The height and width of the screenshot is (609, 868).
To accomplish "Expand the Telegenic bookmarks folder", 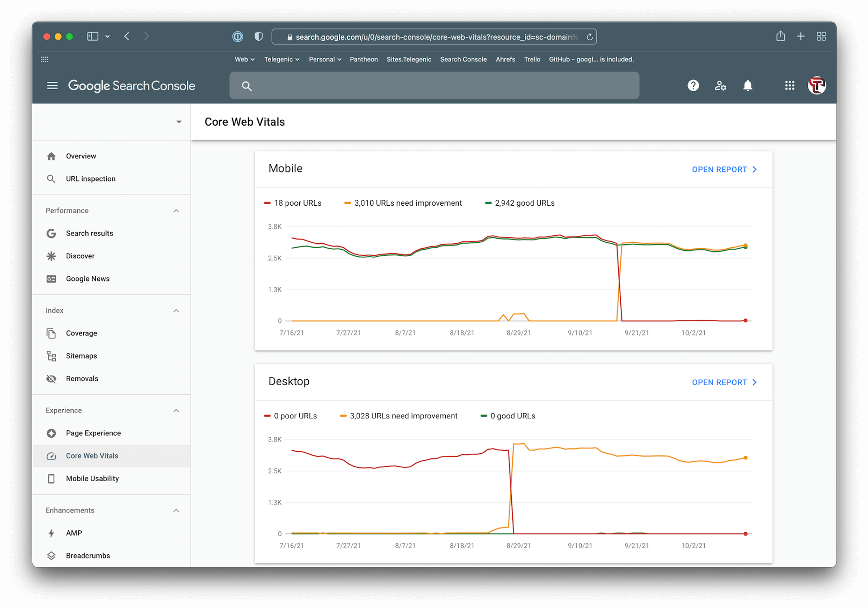I will (282, 59).
